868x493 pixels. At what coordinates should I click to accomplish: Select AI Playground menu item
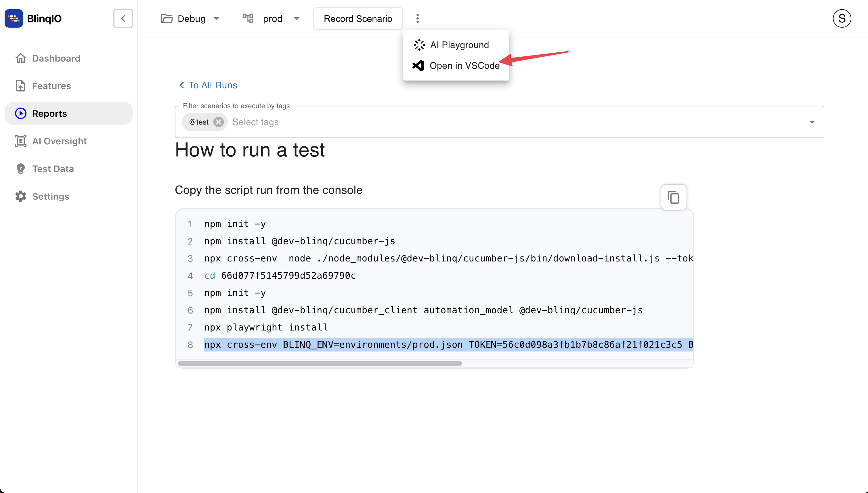click(x=456, y=45)
